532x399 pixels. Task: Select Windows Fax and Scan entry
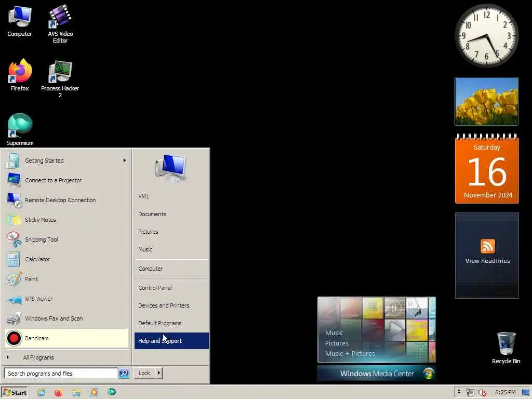(x=67, y=318)
